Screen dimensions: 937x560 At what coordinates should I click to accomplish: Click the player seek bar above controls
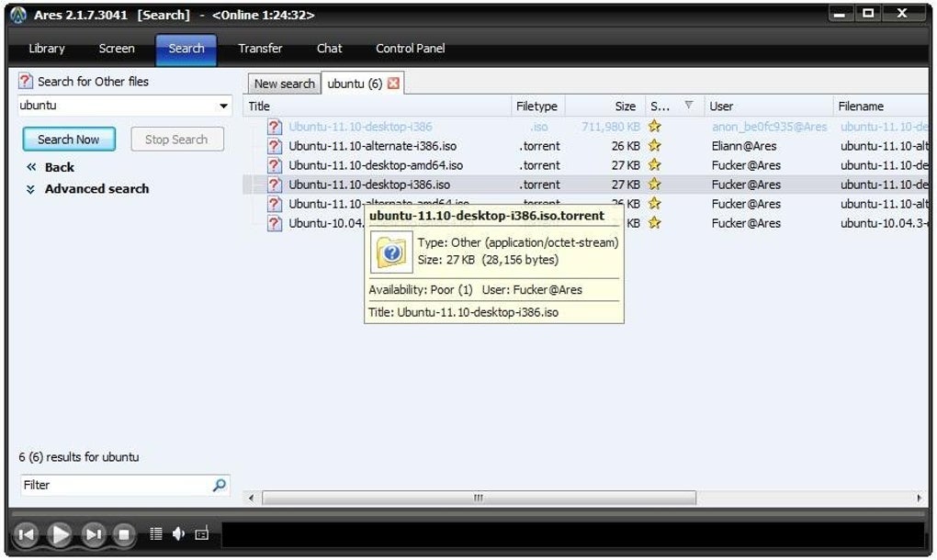point(468,513)
